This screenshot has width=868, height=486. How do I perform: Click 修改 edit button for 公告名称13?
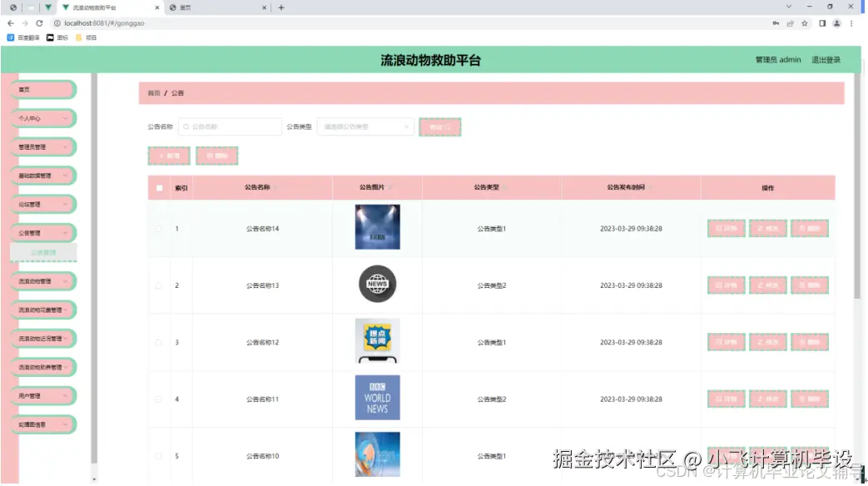click(x=768, y=285)
